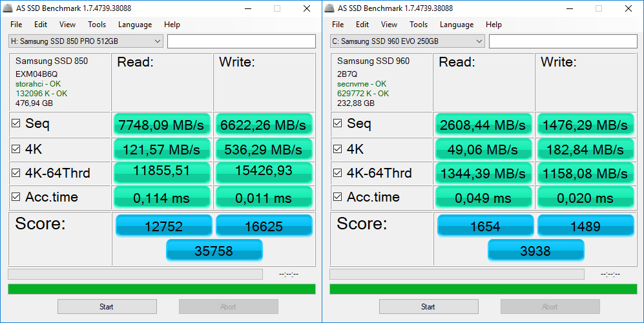Click the 0,049 ms access time result
Viewport: 644px width, 323px height.
coord(483,197)
